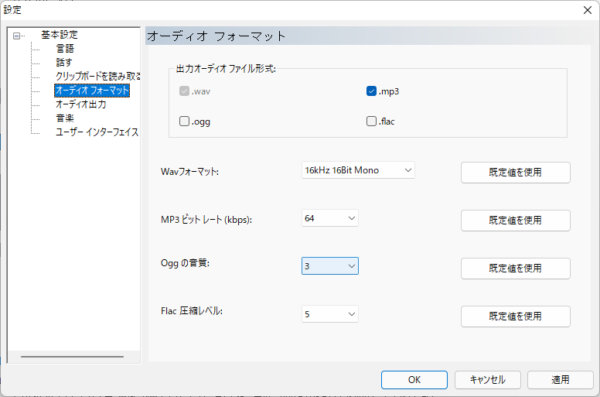Screen dimensions: 600x397
Task: Reset Wav format with 既定値を使用
Action: point(515,172)
